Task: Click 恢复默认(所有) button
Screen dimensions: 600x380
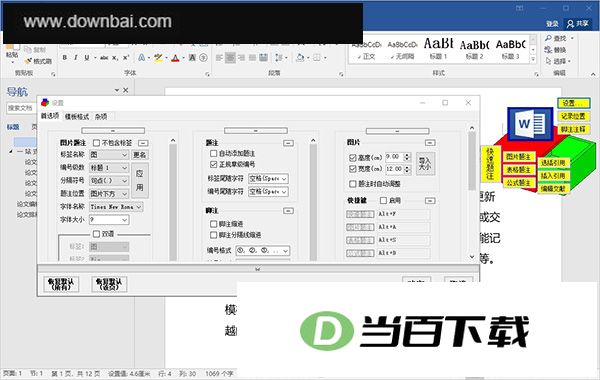Action: 61,284
